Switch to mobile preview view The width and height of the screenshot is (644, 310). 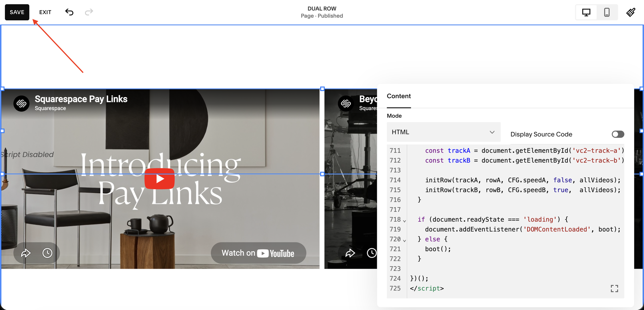(x=607, y=12)
